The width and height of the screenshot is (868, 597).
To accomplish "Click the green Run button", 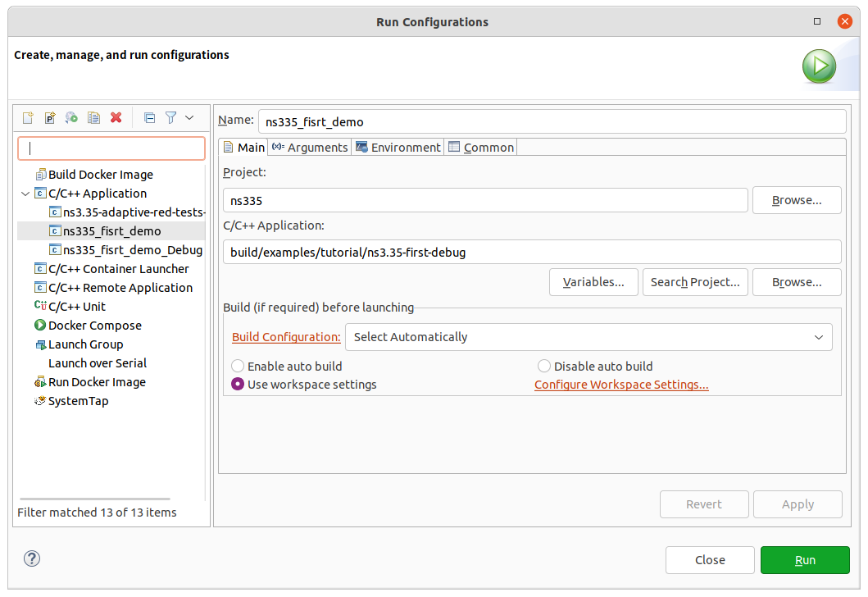I will (805, 560).
